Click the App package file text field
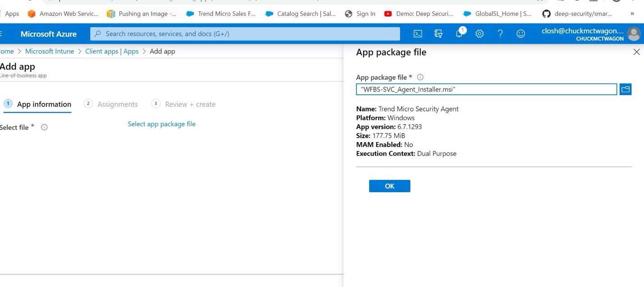The image size is (644, 287). [x=486, y=89]
